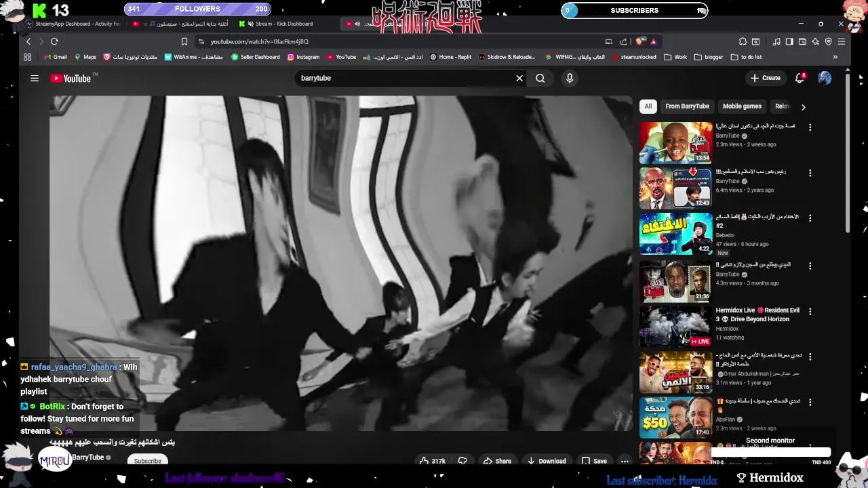Open options menu for AboFlah video
Viewport: 868px width, 488px height.
tap(810, 403)
